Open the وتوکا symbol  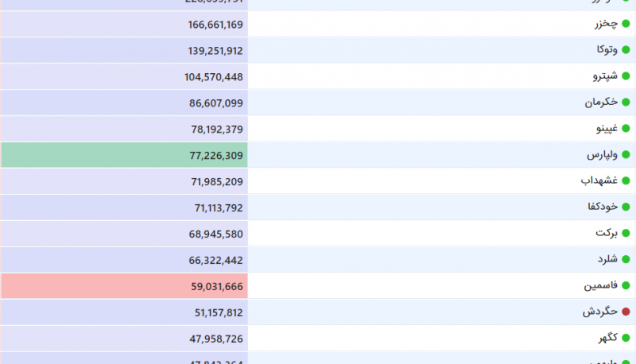[x=607, y=50]
